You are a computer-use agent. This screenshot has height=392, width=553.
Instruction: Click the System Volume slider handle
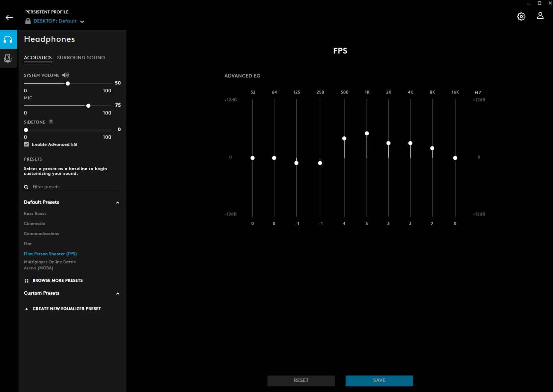68,84
